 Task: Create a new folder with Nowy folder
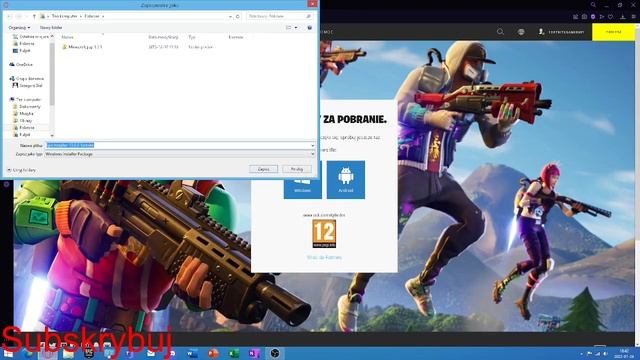point(51,27)
